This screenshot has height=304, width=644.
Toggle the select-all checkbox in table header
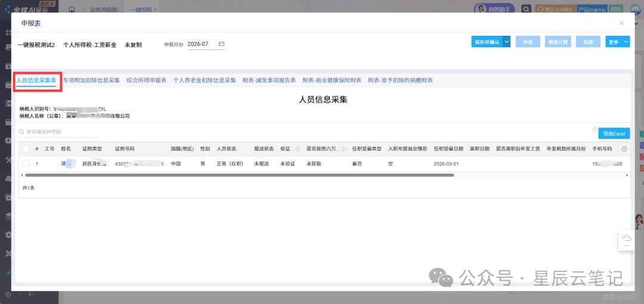tap(26, 148)
